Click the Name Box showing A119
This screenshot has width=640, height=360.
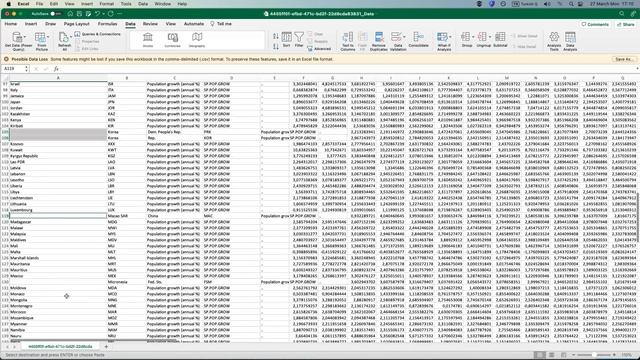[13, 69]
